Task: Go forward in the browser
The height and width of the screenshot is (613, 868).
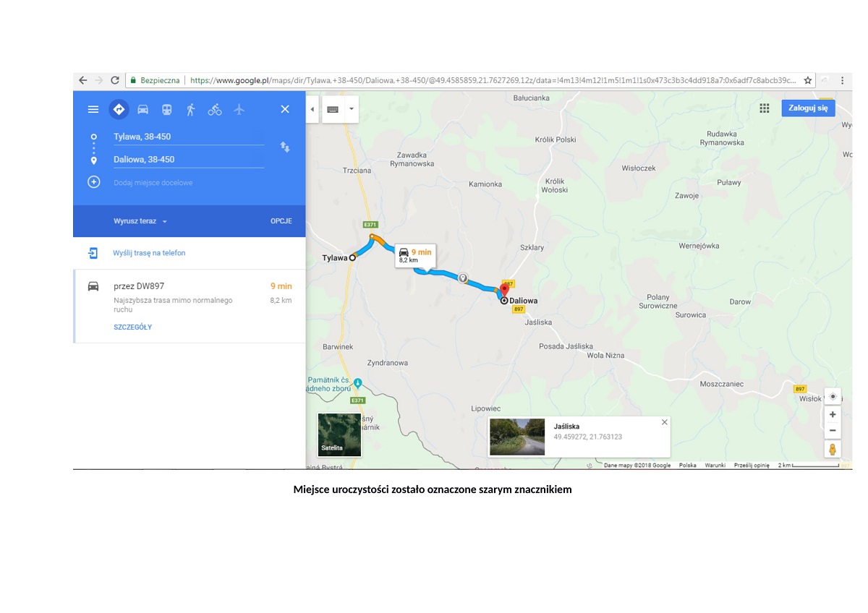Action: click(99, 80)
